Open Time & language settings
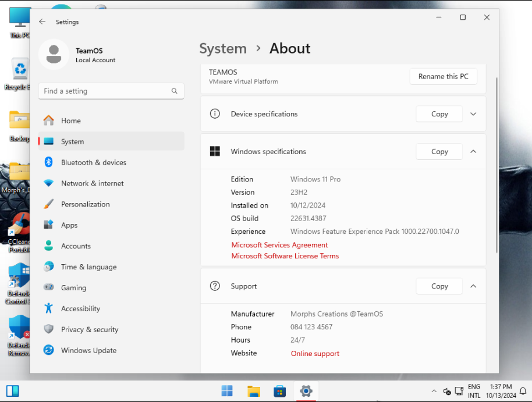532x402 pixels. point(111,266)
